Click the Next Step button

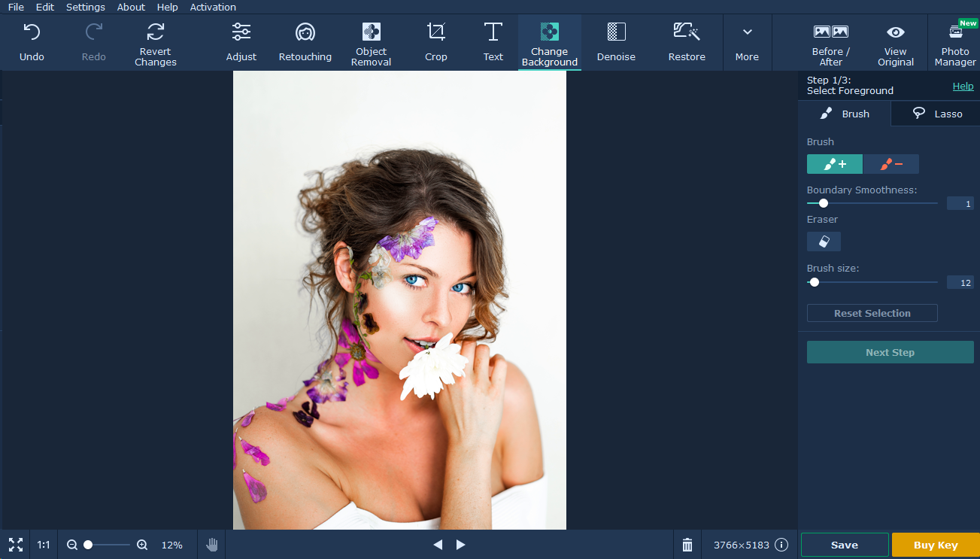(890, 352)
